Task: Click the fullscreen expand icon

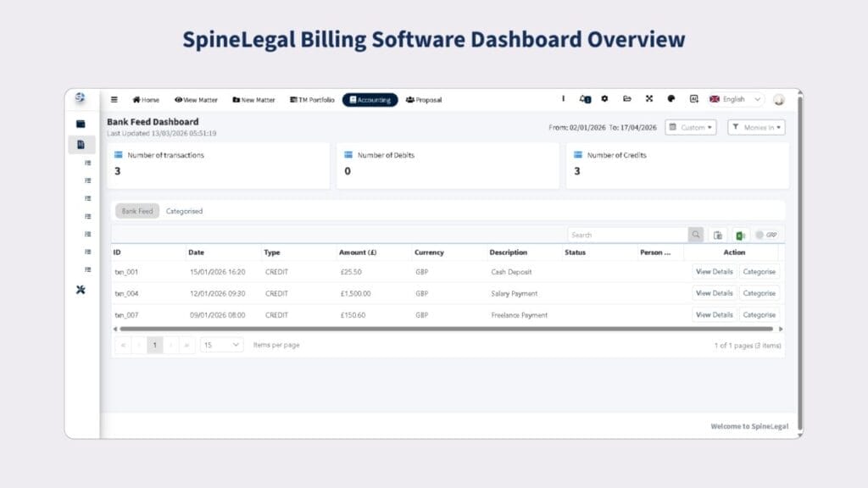Action: [x=649, y=99]
